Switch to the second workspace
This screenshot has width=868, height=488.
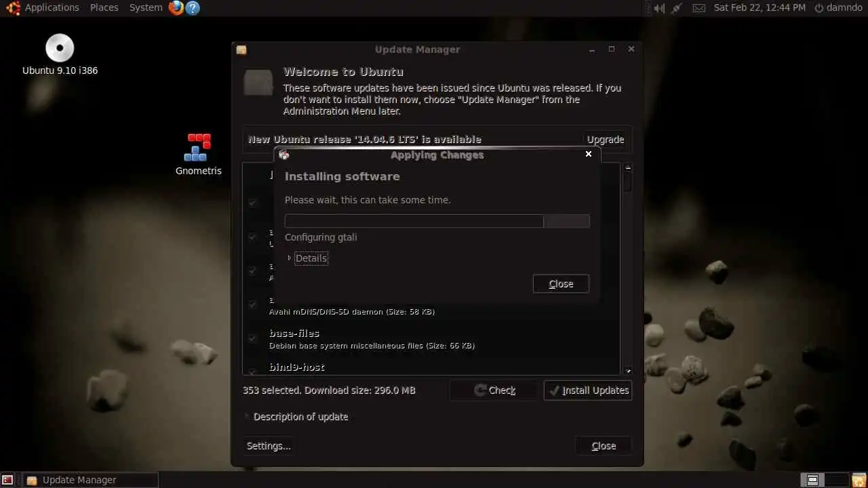point(836,480)
